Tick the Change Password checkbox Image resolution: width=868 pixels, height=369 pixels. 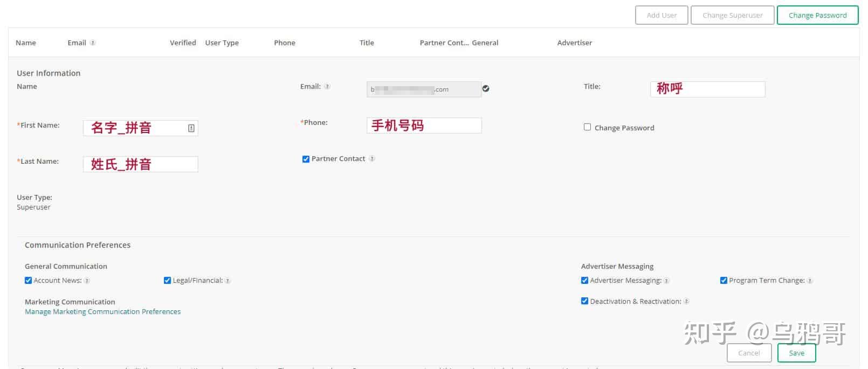587,127
